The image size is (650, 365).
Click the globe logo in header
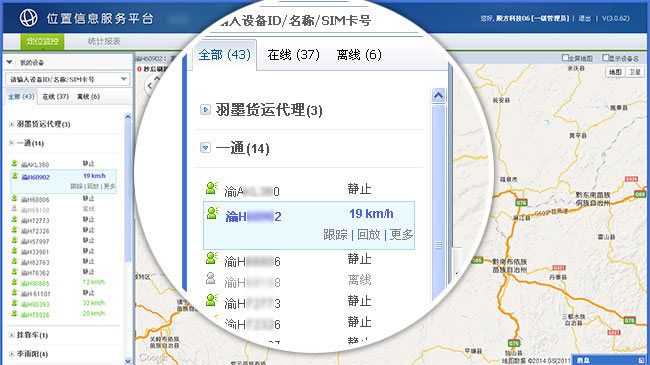click(29, 18)
